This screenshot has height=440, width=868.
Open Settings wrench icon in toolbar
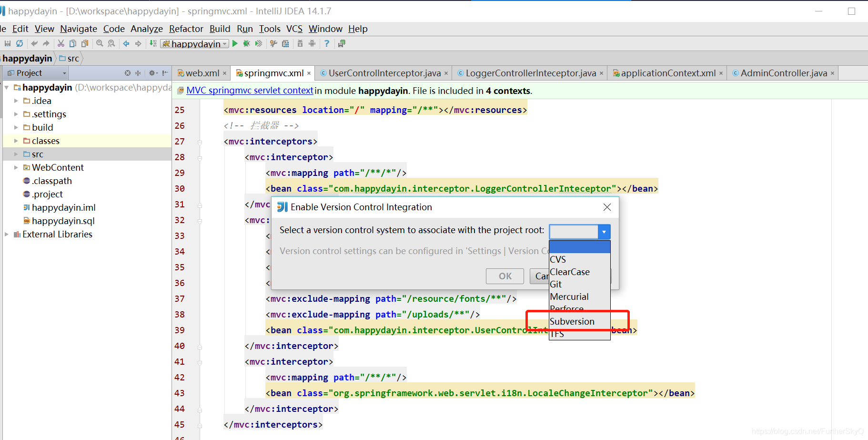click(273, 43)
